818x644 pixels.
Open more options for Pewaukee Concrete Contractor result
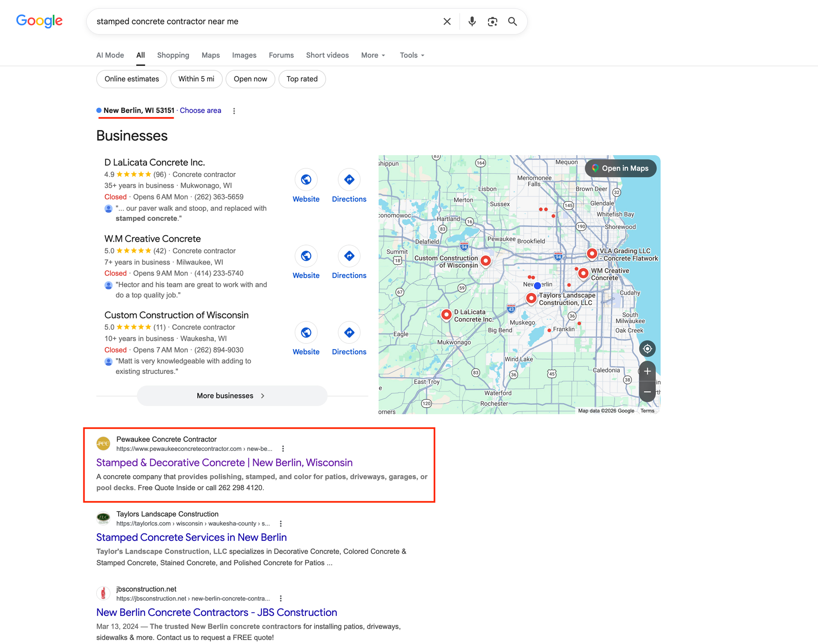click(283, 448)
